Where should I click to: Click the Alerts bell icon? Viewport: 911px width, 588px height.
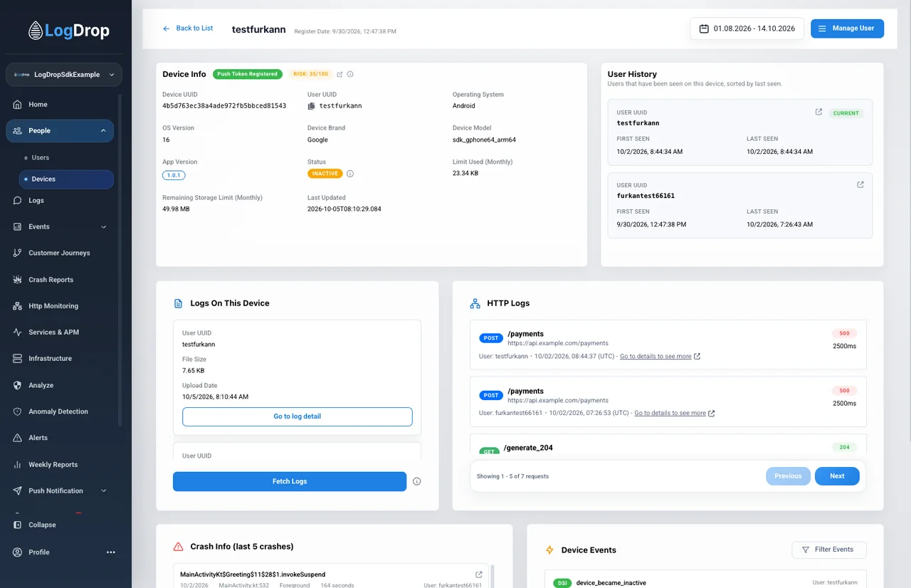[18, 438]
